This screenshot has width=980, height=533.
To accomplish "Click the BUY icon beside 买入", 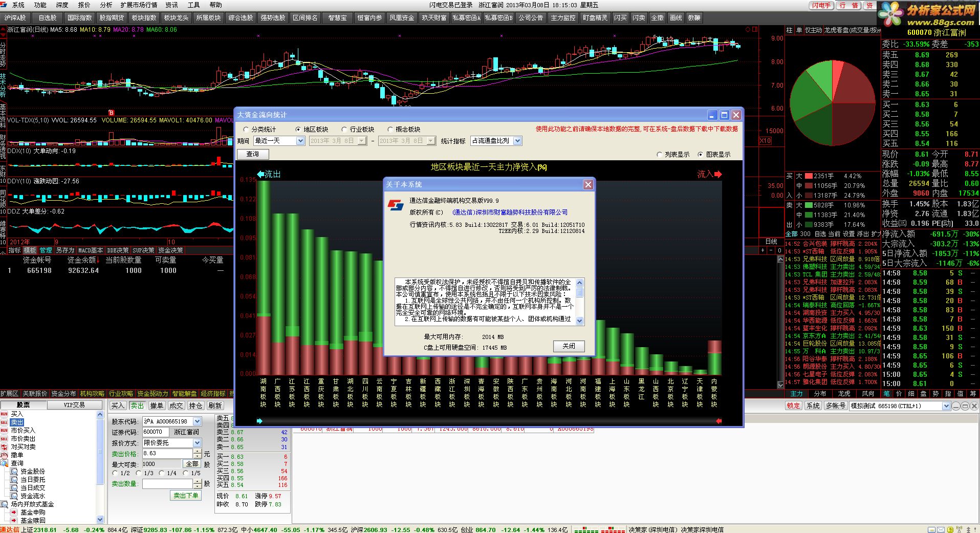I will click(4, 414).
